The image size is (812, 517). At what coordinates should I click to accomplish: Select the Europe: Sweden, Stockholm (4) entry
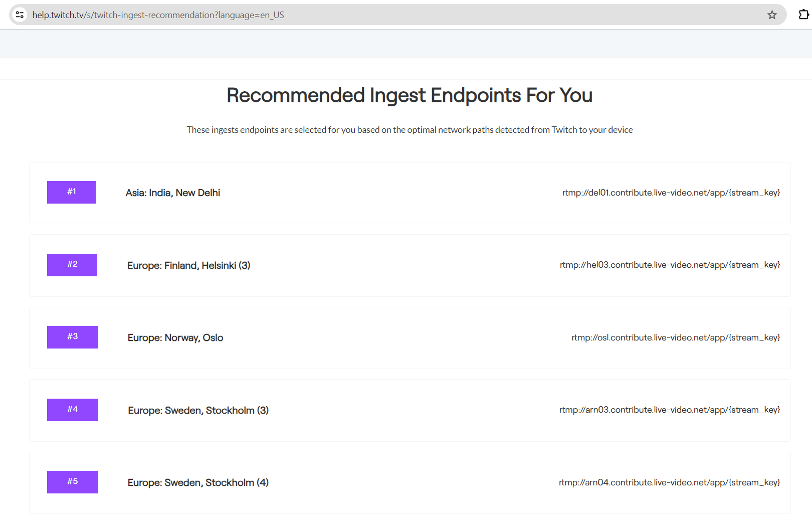198,482
